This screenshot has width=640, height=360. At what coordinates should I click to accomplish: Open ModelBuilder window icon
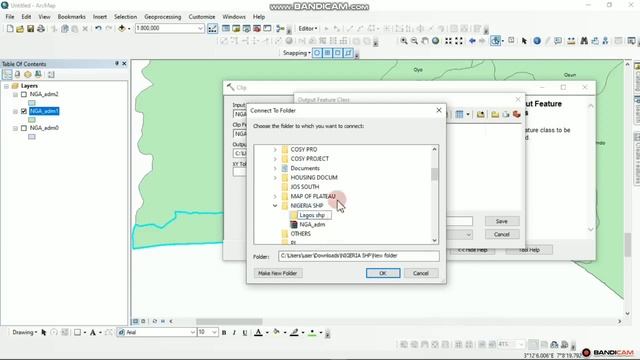click(x=280, y=29)
